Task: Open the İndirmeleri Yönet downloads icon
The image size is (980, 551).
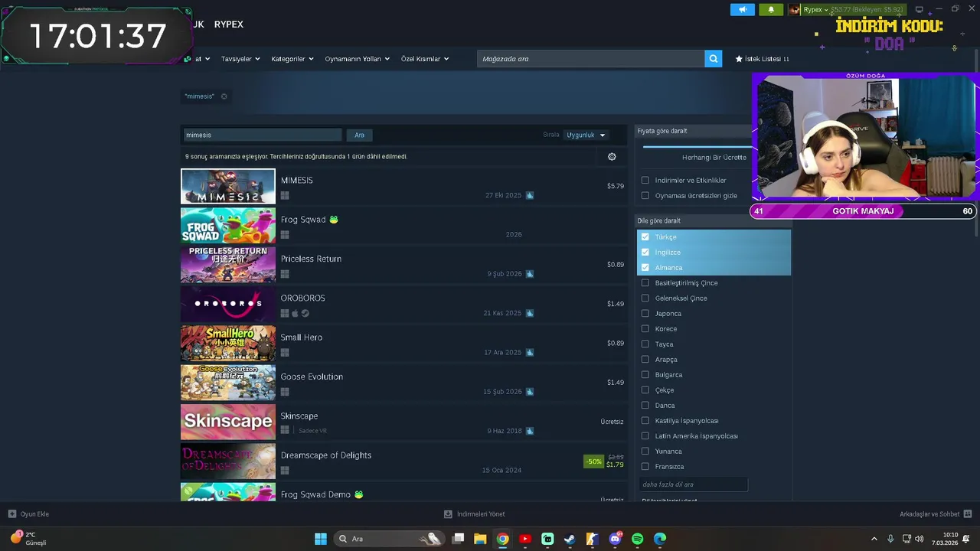Action: click(448, 514)
